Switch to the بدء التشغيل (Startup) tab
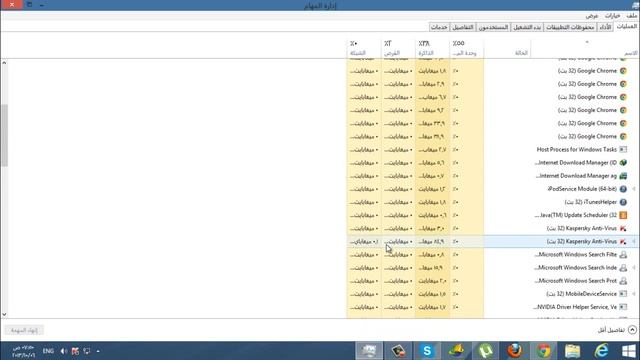The height and width of the screenshot is (360, 640). point(527,27)
